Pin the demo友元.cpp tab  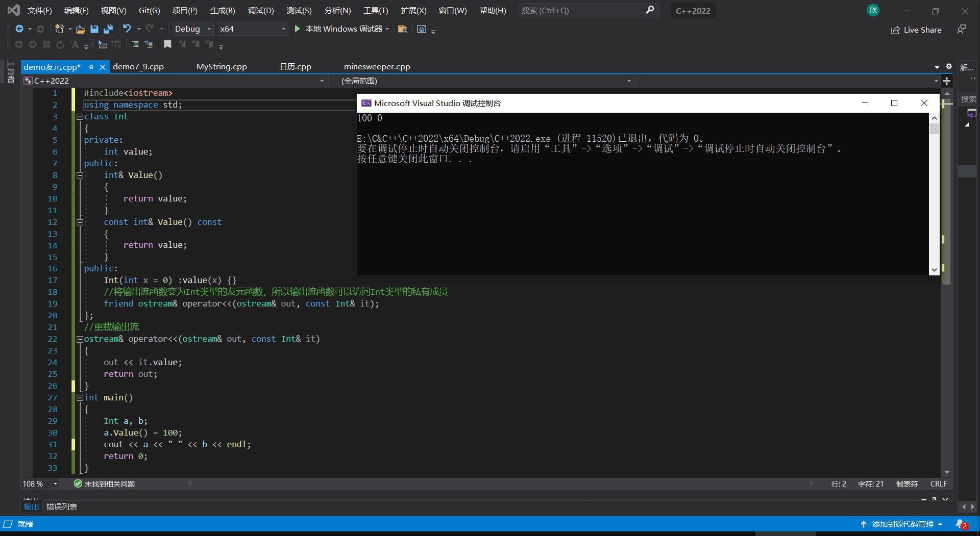[90, 67]
